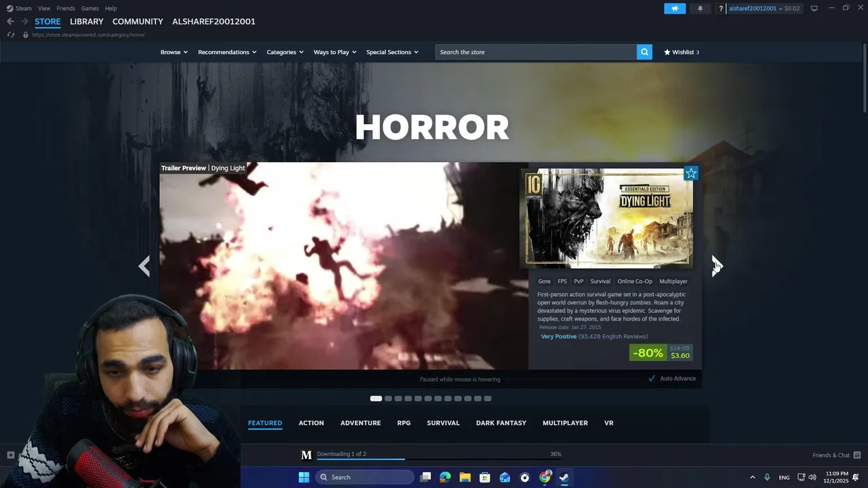The width and height of the screenshot is (868, 488).
Task: Click the PvP tag
Action: [x=578, y=281]
